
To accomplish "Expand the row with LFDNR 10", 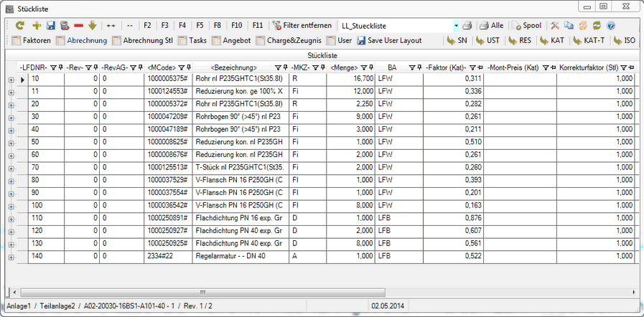I will [x=11, y=79].
